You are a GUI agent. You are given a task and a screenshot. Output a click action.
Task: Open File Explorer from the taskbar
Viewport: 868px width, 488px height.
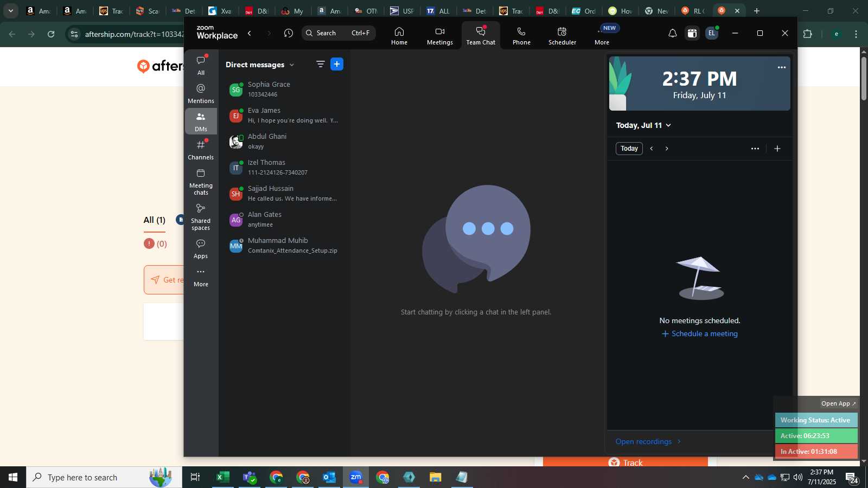436,477
